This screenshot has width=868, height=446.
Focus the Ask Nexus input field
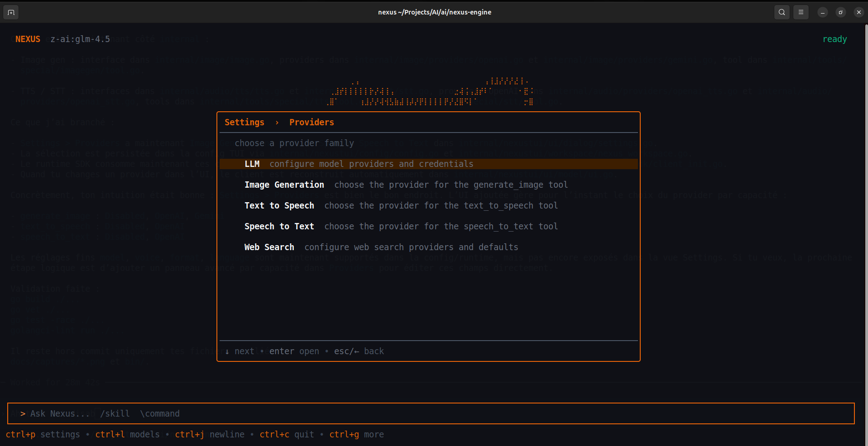tap(431, 413)
